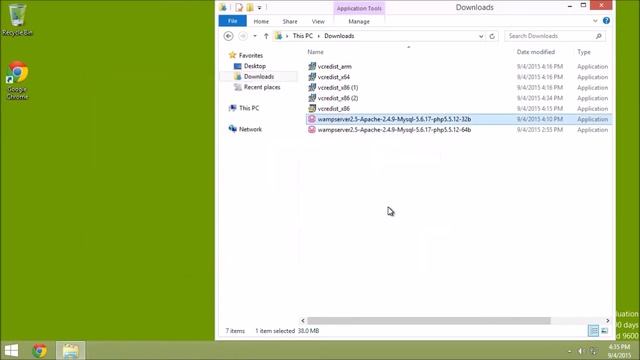Viewport: 640px width, 360px height.
Task: Switch to the Home ribbon tab
Action: tap(261, 21)
